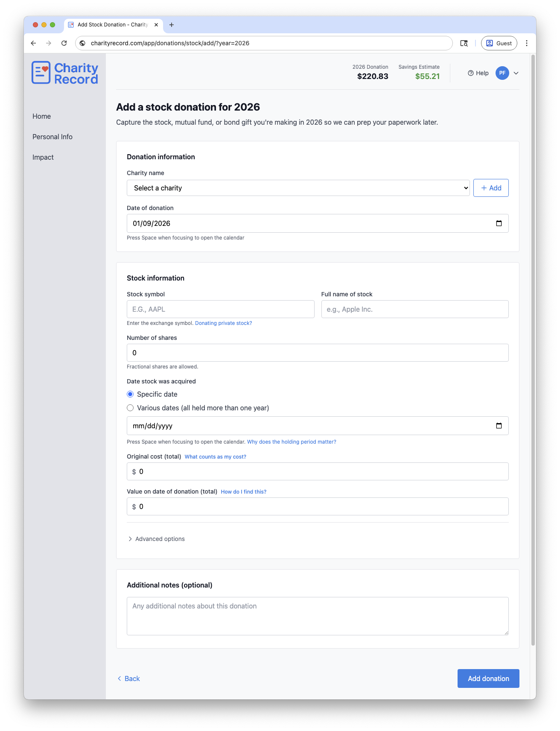
Task: Click the $55.21 Savings Estimate value
Action: click(x=427, y=76)
